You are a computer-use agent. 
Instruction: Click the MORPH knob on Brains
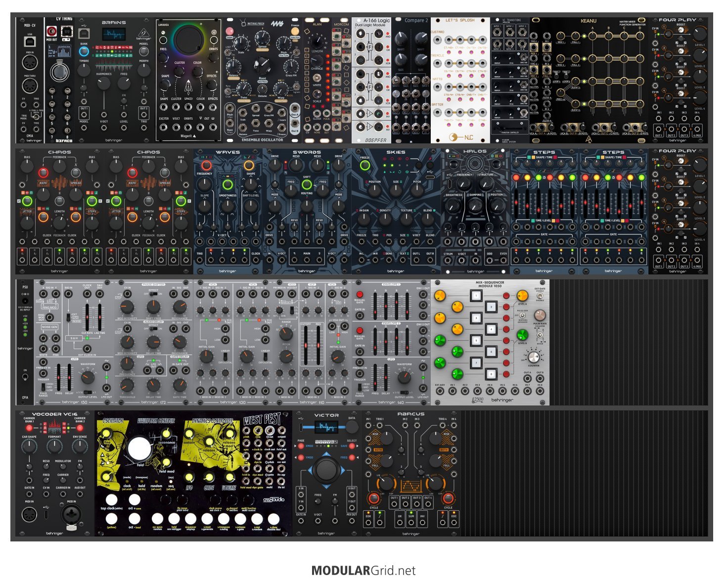144,70
